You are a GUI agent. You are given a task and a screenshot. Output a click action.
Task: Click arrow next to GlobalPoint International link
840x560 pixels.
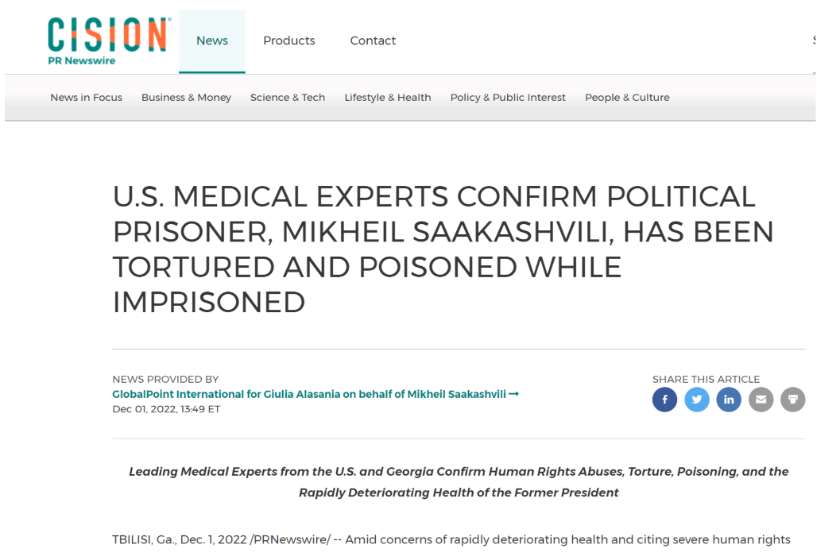tap(514, 394)
